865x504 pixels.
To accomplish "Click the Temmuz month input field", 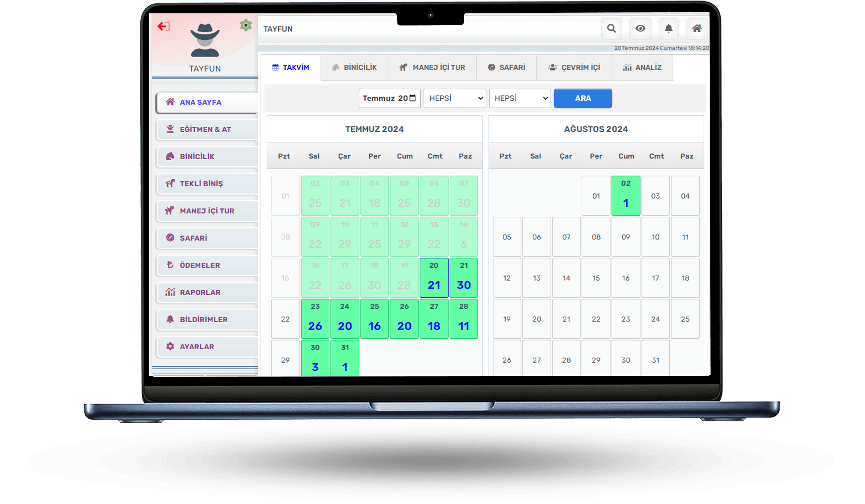I will click(x=389, y=98).
